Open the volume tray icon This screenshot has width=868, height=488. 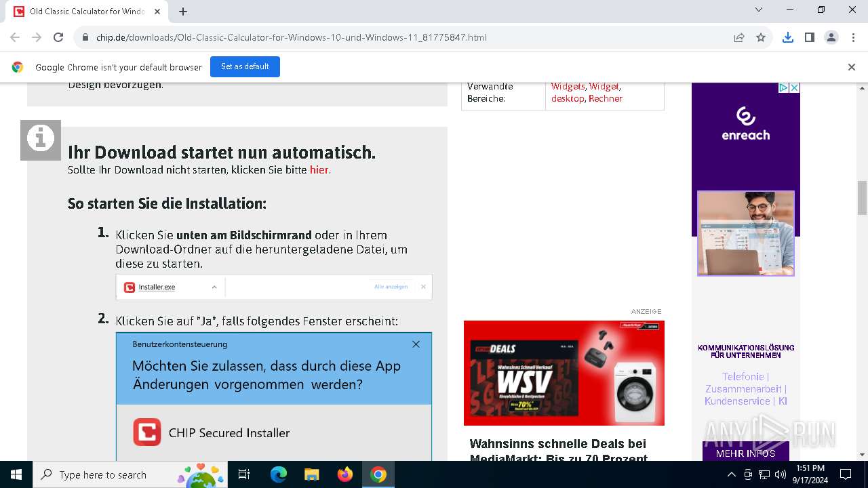[781, 474]
